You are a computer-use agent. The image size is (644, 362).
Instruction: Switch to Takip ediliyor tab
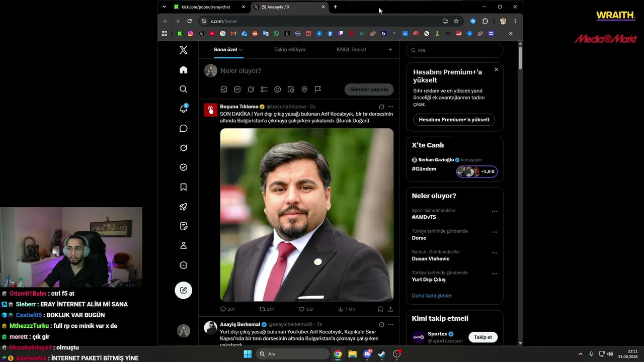point(290,50)
